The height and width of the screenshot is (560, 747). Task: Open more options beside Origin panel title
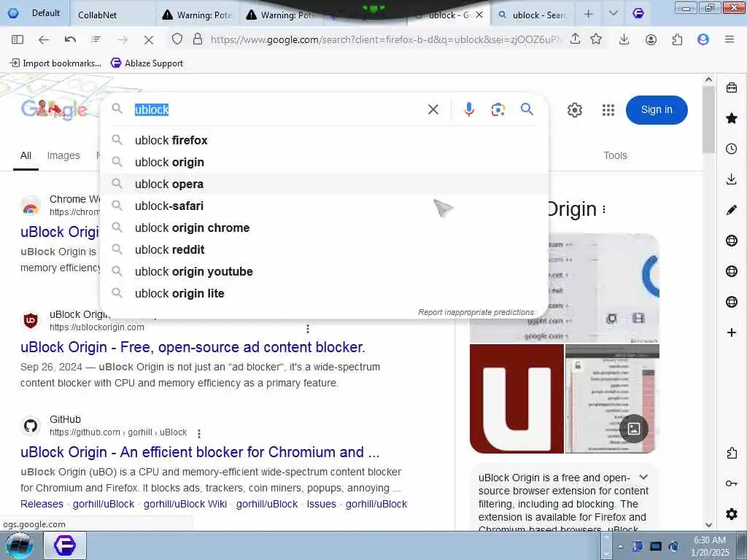coord(604,209)
